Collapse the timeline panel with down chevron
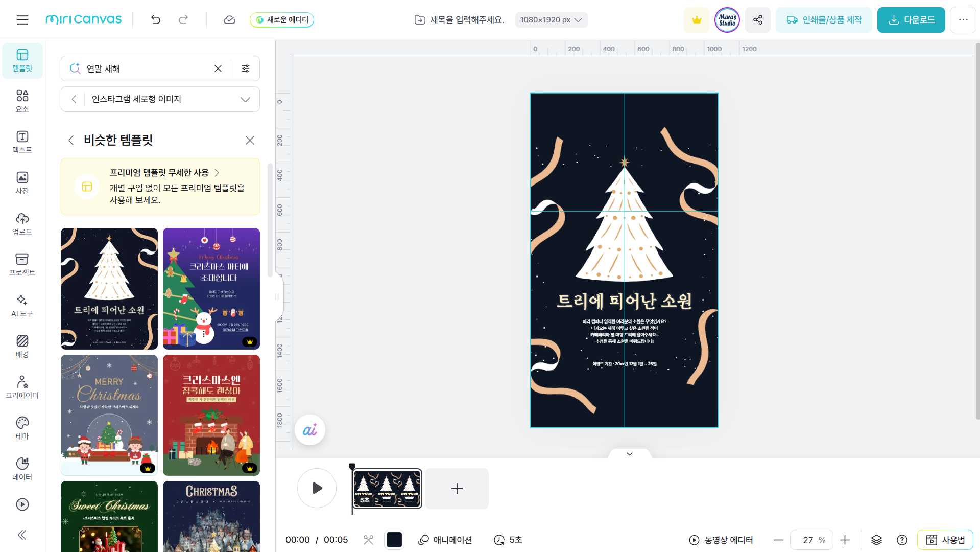 (629, 454)
